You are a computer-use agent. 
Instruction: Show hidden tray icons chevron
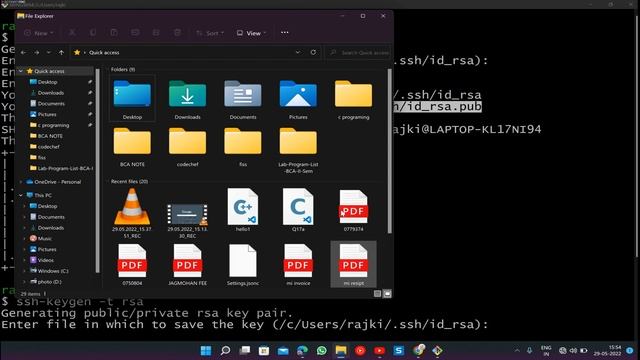517,350
